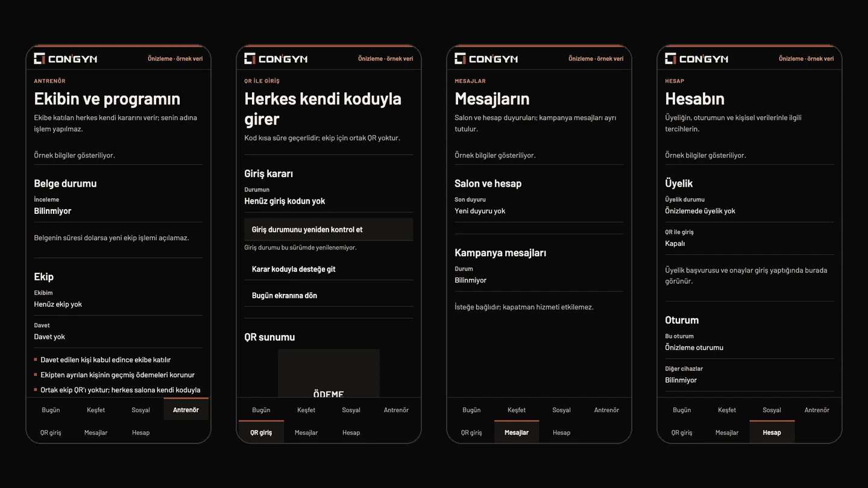Open Mesajlar tab in the first phone
Viewport: 868px width, 488px height.
click(x=96, y=433)
